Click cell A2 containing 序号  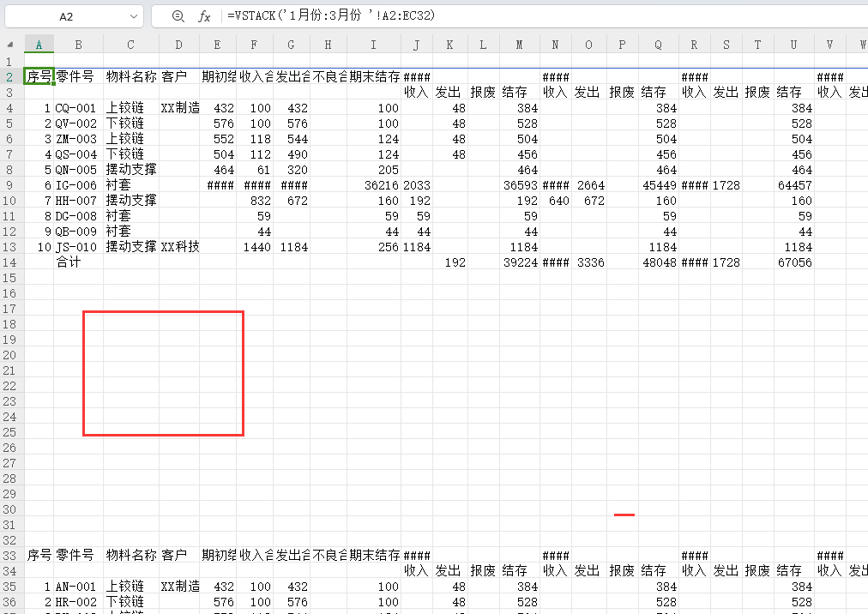pos(39,76)
